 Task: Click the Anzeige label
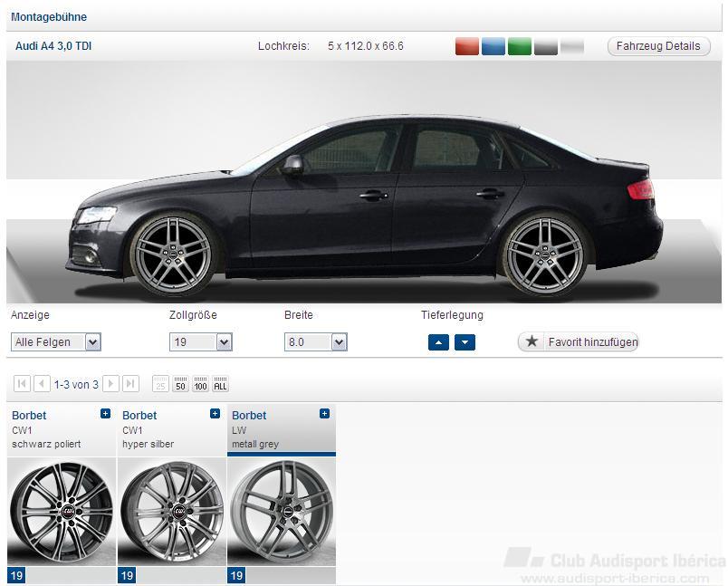pos(30,315)
